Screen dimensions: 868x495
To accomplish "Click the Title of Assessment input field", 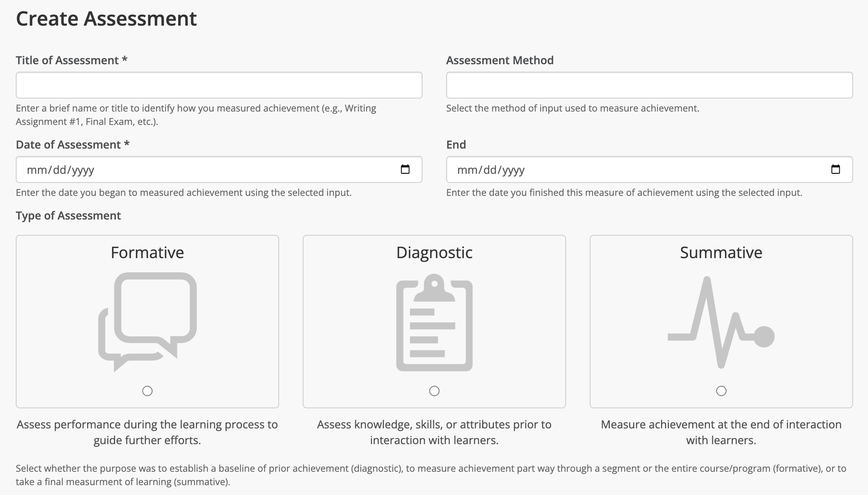I will click(x=219, y=85).
